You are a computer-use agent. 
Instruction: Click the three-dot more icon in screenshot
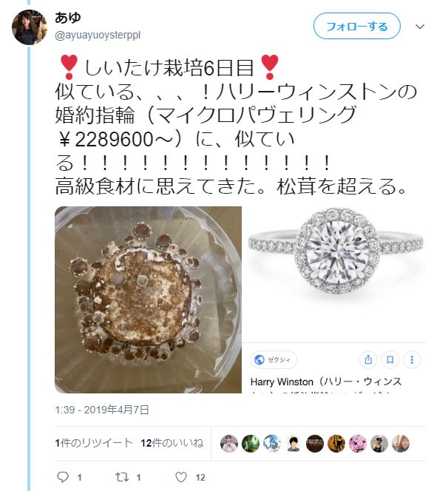[412, 359]
